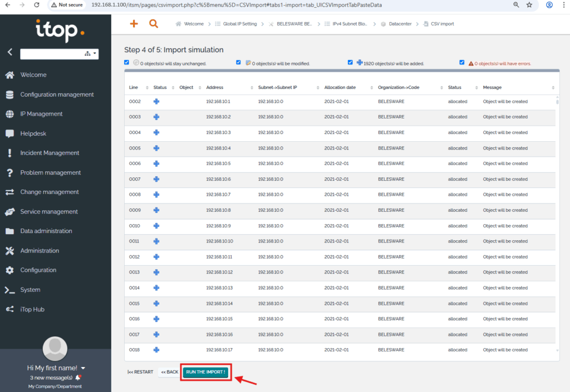Toggle the objects will be modified checkbox
The width and height of the screenshot is (570, 392).
239,62
